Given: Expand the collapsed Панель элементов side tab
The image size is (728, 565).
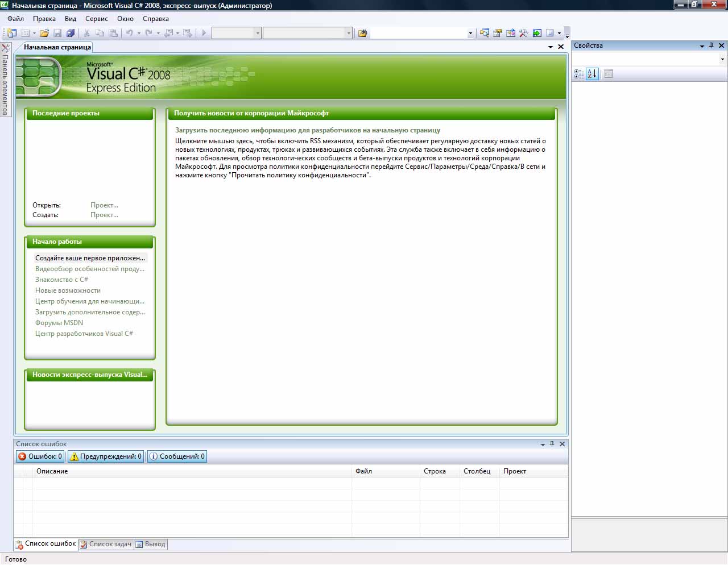Looking at the screenshot, I should [5, 80].
